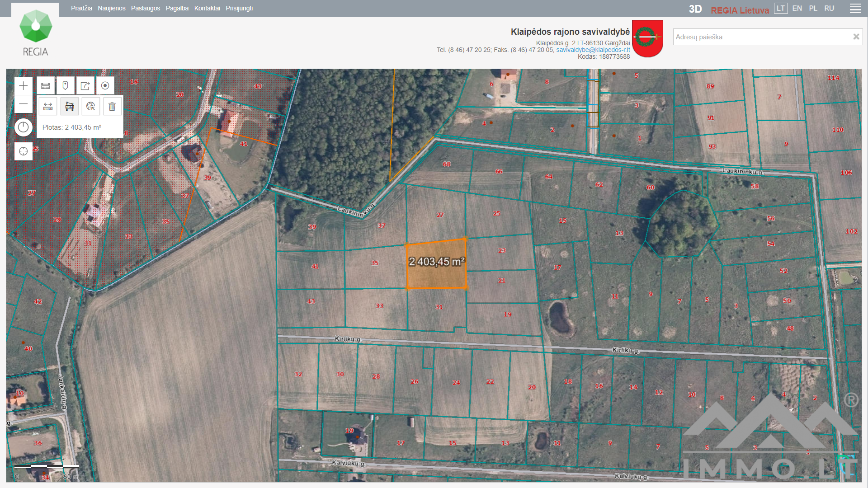Open the share/export map tool
Image resolution: width=868 pixels, height=488 pixels.
pos(85,85)
